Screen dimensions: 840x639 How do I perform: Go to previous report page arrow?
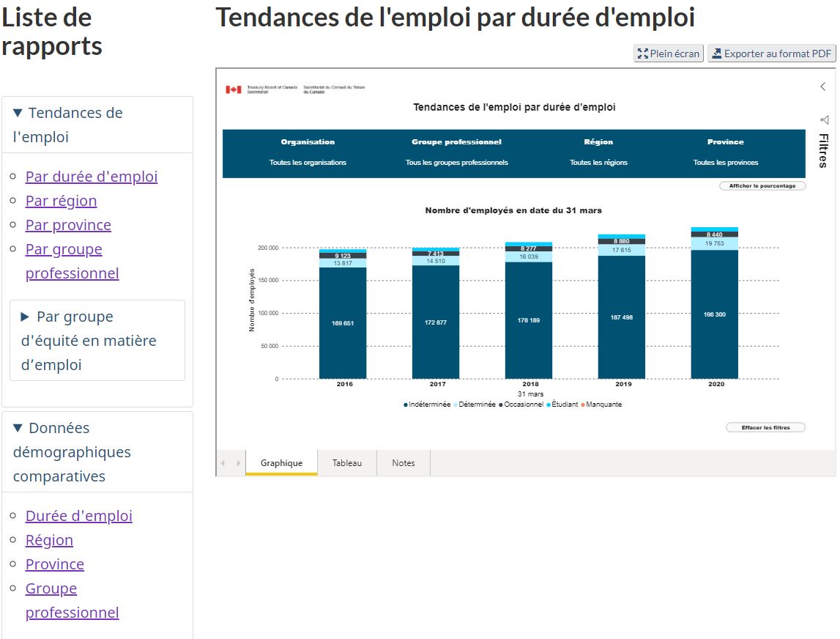click(x=224, y=463)
